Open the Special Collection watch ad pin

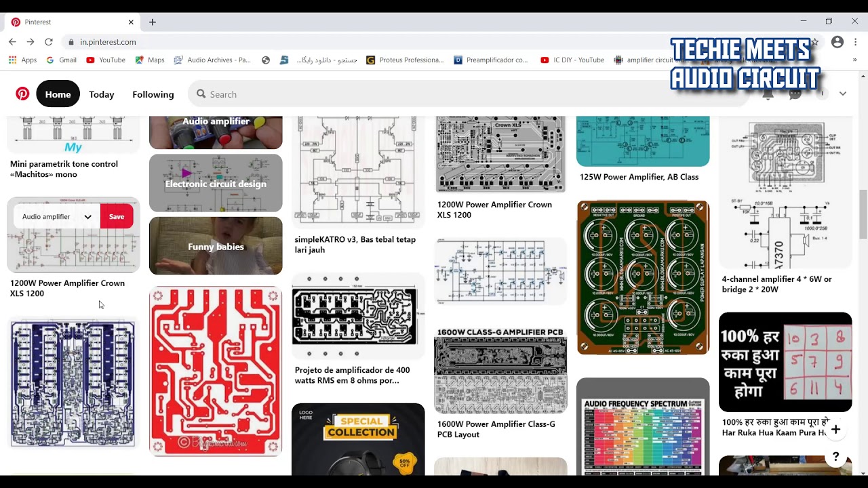click(x=358, y=439)
